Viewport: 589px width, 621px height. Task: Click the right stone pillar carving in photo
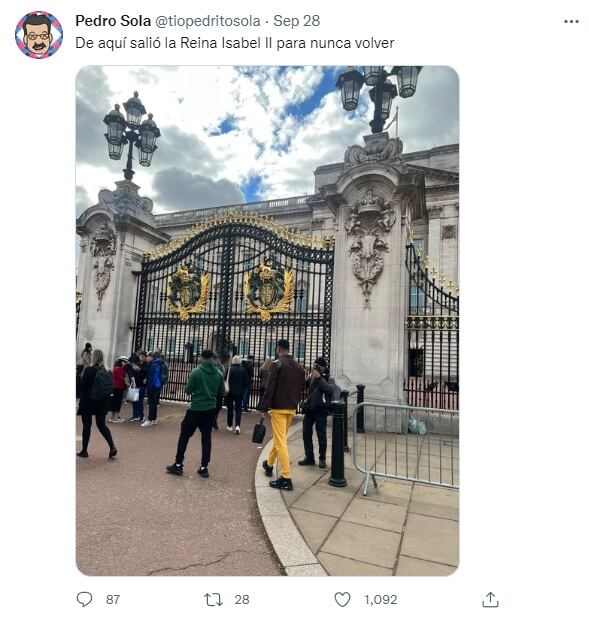tap(369, 246)
